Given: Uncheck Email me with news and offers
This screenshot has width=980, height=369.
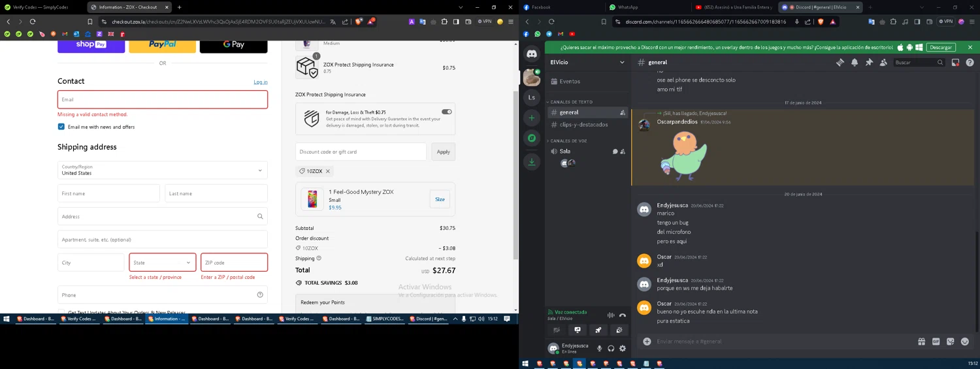Looking at the screenshot, I should (x=61, y=127).
